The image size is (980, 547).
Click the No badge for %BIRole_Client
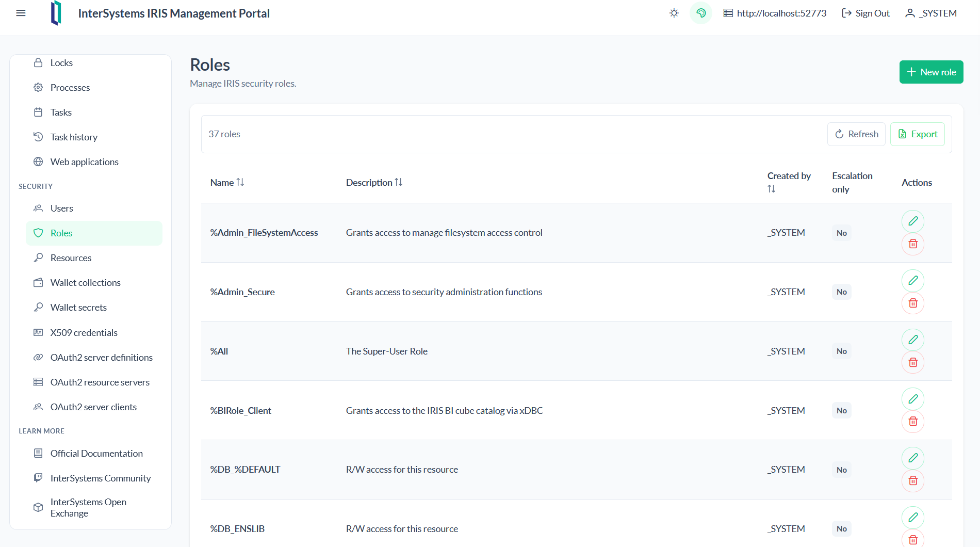pos(841,411)
